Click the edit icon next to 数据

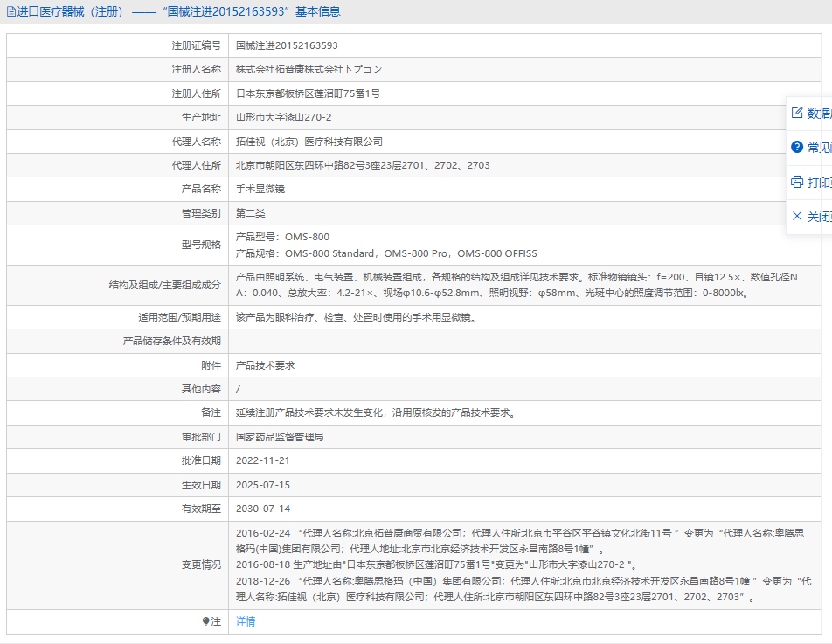(796, 113)
